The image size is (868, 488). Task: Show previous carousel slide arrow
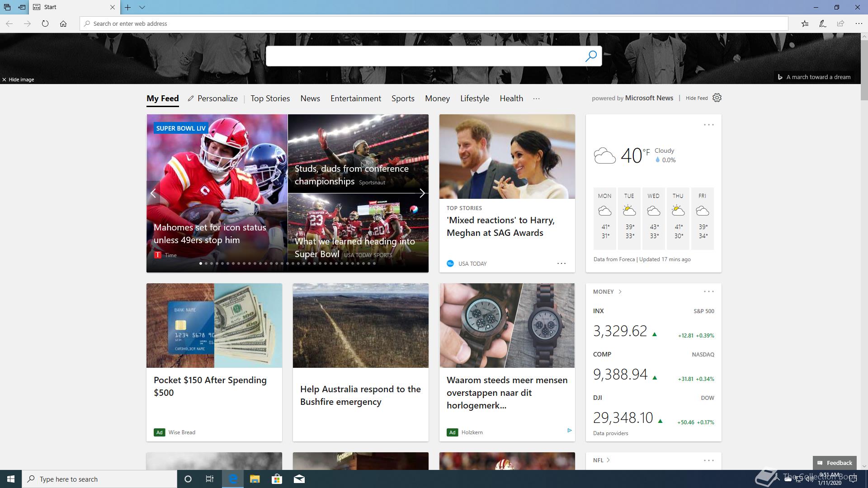(x=153, y=193)
